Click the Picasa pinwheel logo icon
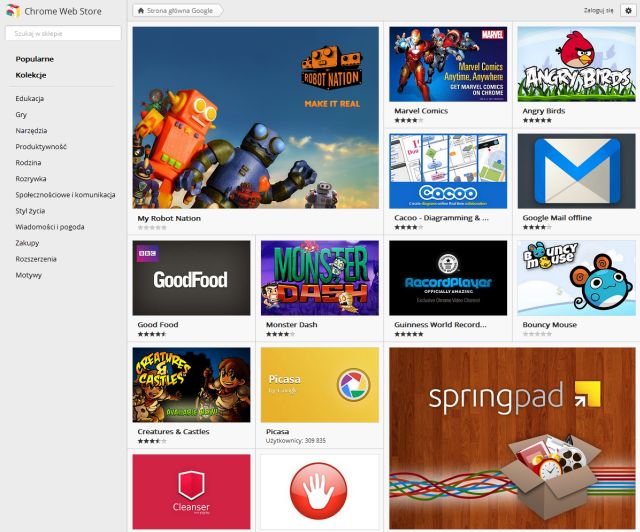Screen dimensions: 640x532 point(353,385)
